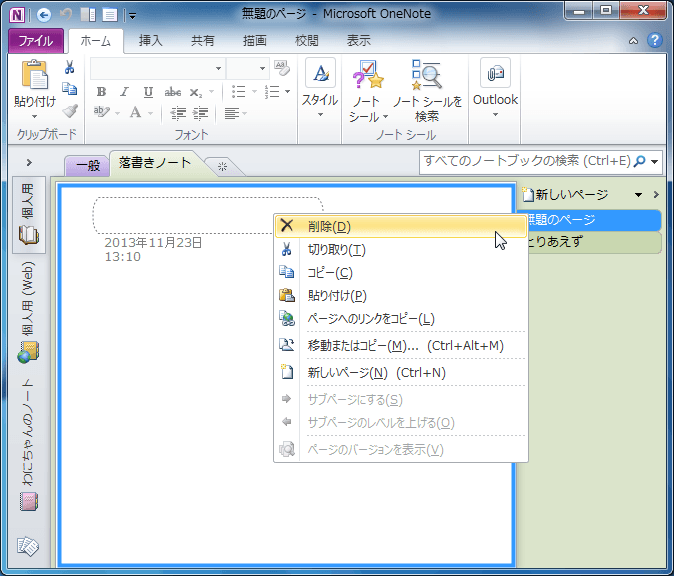Open the 貼り付け paste options arrow
Screen dimensions: 674x576
coord(34,116)
